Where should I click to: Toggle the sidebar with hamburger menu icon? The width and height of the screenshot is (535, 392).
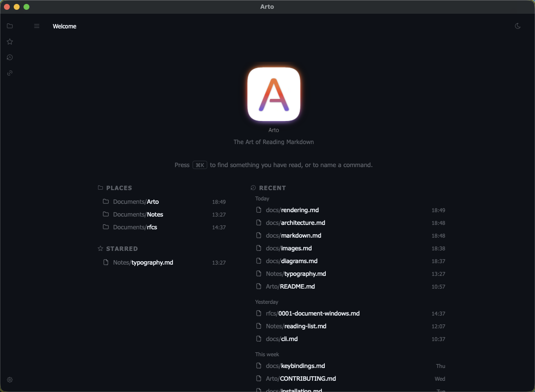(x=37, y=26)
